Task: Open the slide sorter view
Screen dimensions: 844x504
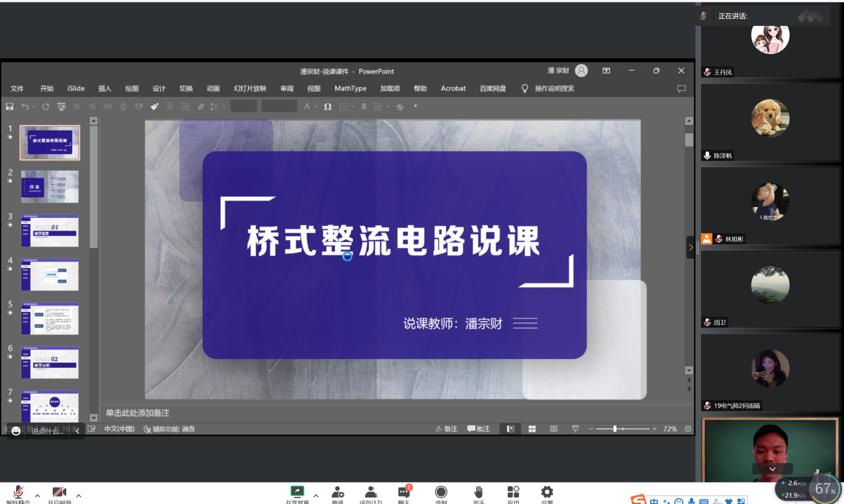Action: (532, 429)
